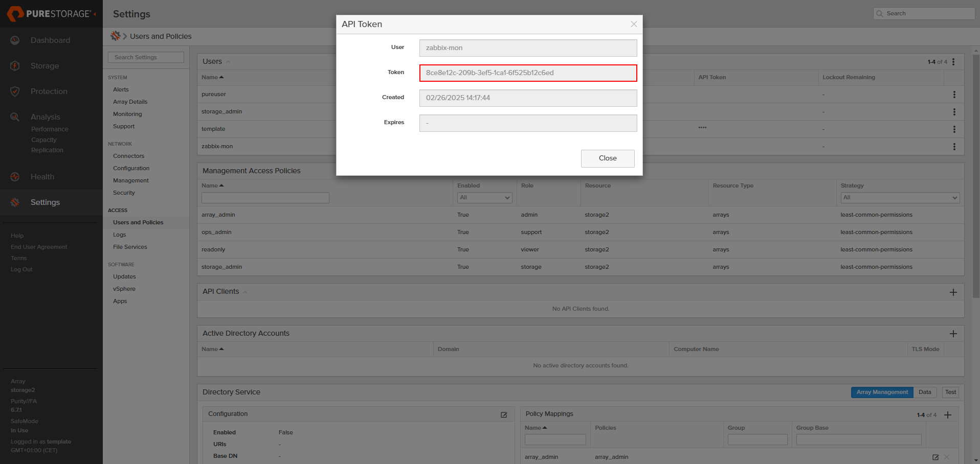The image size is (980, 464).
Task: Open the Terms link
Action: point(19,258)
